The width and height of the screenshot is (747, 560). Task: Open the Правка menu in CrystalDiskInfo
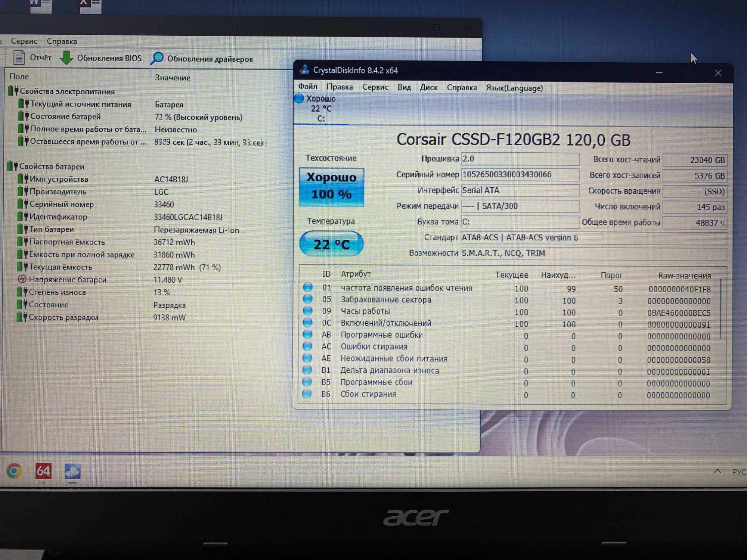340,87
